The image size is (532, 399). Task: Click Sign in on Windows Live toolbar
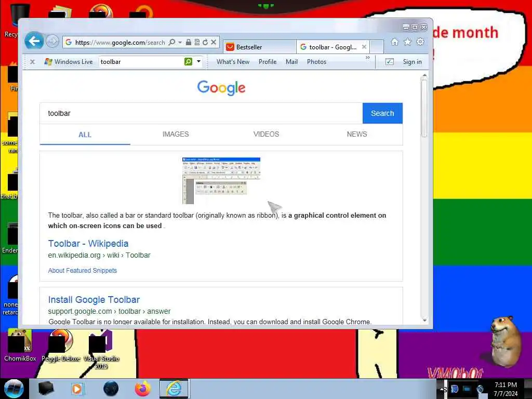412,62
